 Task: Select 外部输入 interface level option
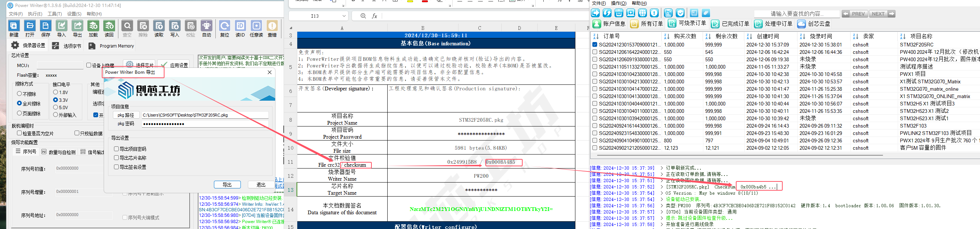pos(56,115)
